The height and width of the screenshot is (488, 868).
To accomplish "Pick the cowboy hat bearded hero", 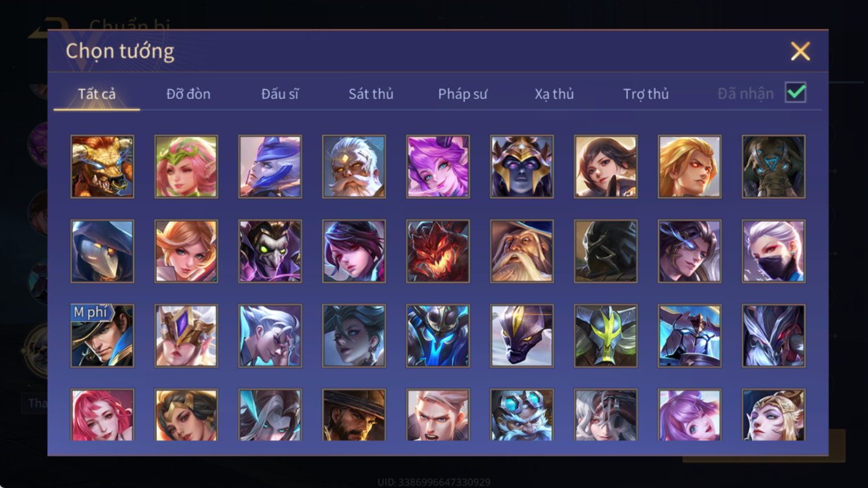I will pyautogui.click(x=354, y=415).
